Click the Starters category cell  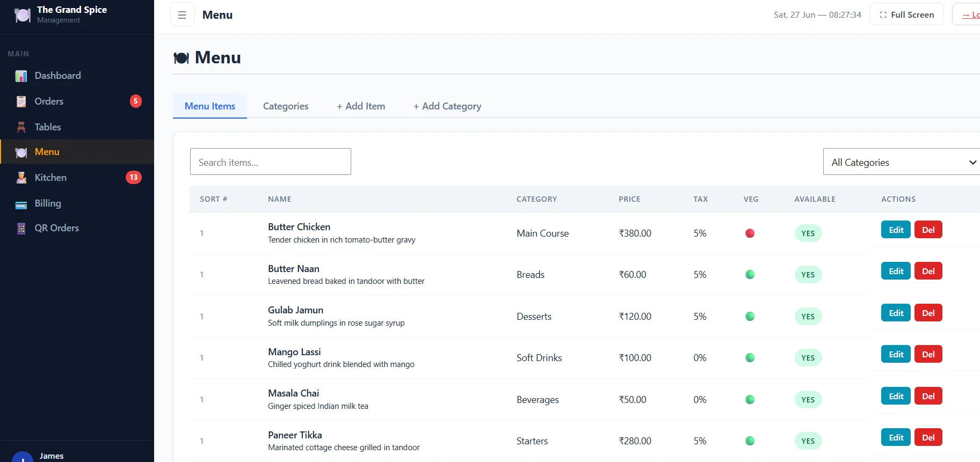(532, 441)
